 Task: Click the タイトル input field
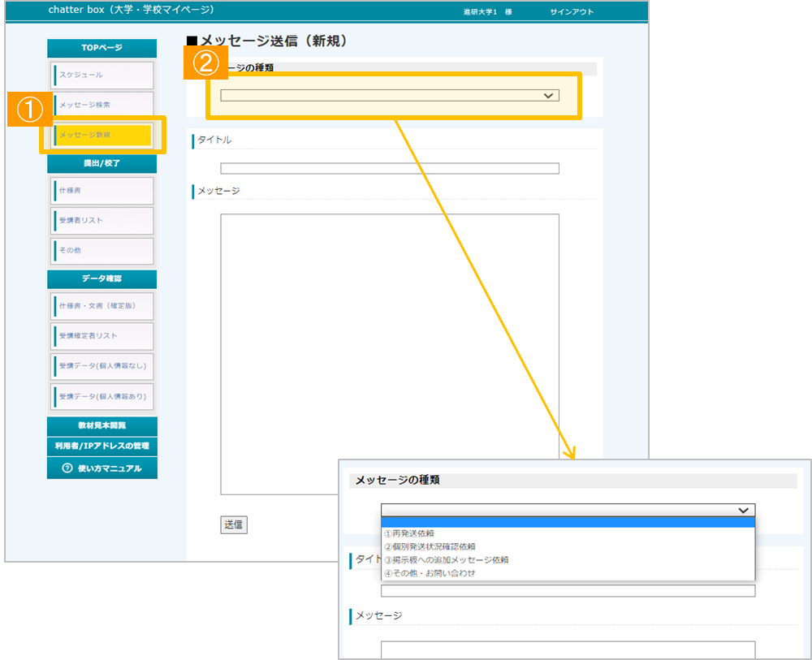pos(390,169)
